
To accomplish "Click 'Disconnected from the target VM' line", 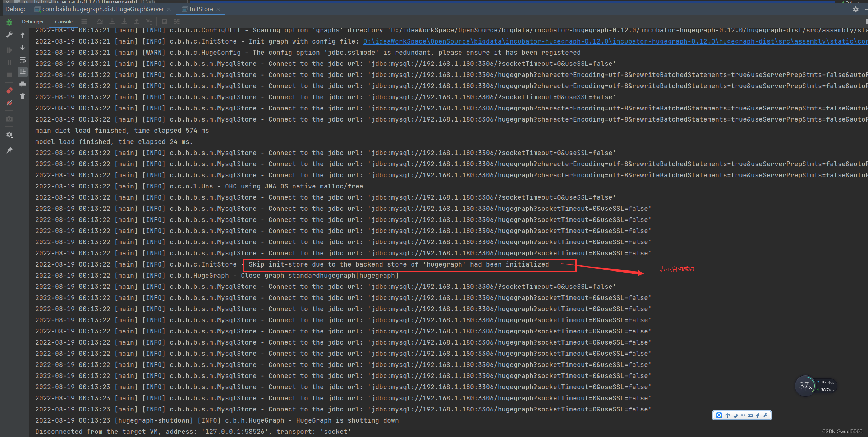I will tap(193, 432).
